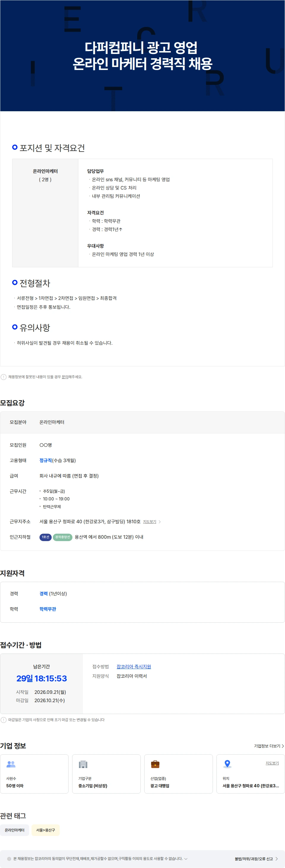Click the 탄력근무제 working hours item
The image size is (285, 868).
point(52,507)
